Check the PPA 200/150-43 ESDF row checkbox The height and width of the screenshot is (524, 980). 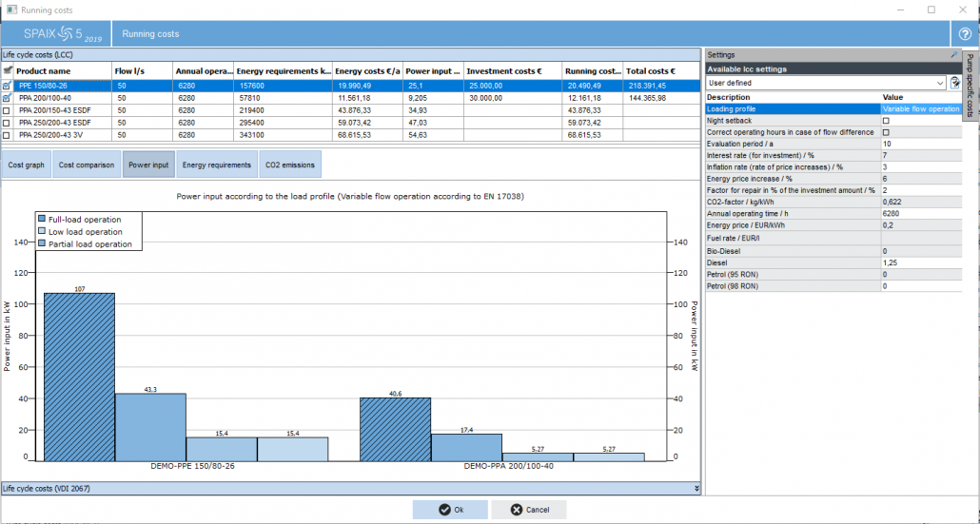(7, 110)
